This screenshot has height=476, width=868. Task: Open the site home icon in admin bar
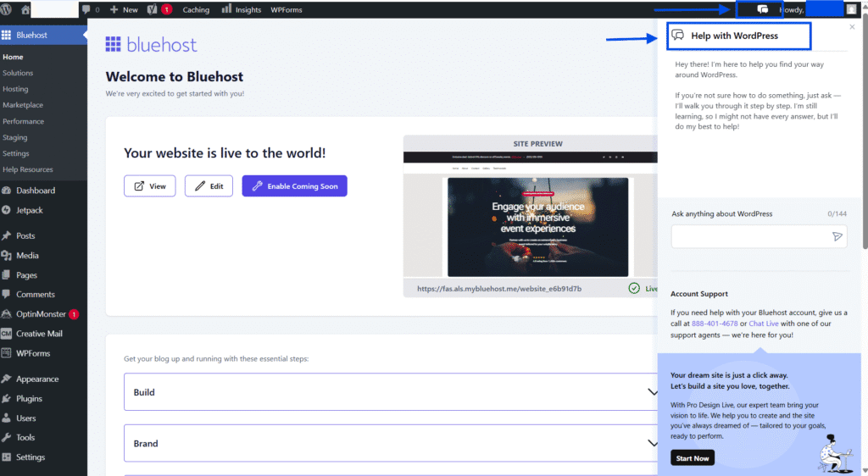pyautogui.click(x=25, y=9)
